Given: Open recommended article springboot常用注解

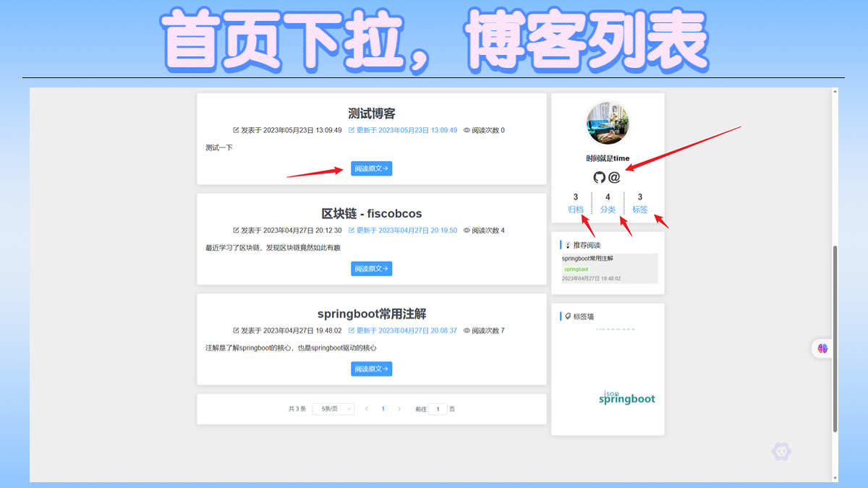Looking at the screenshot, I should click(587, 258).
